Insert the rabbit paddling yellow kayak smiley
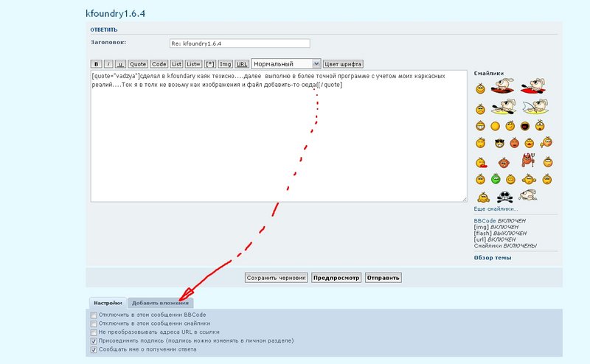Viewport: 590px width, 364px height. 504,107
